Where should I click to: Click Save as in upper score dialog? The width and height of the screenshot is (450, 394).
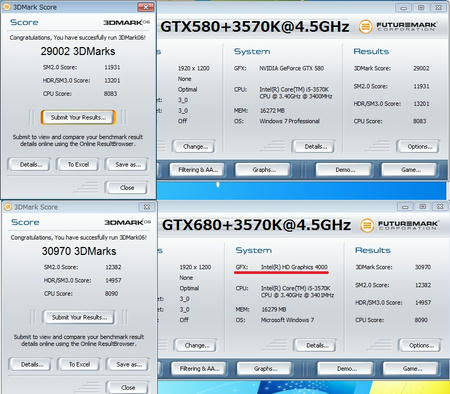127,164
